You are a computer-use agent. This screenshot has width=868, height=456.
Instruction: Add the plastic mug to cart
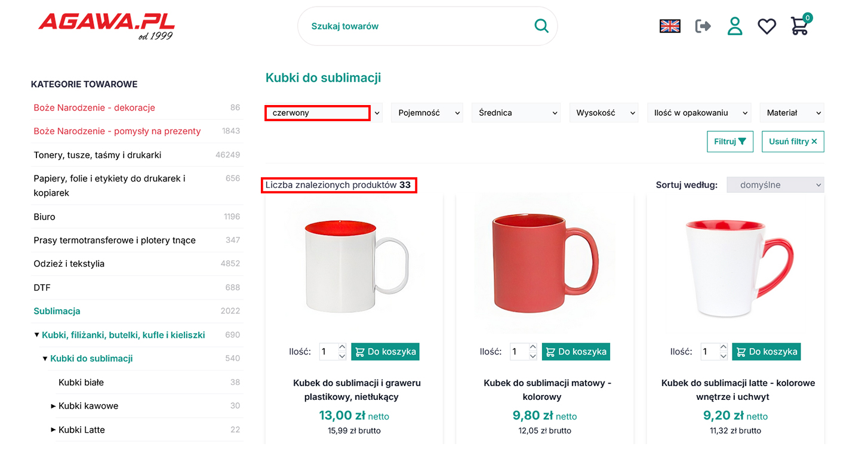[x=385, y=352]
